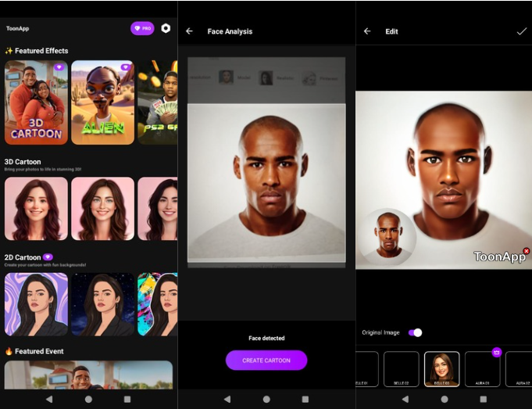Tap Android back button on Edit screen

[x=405, y=399]
